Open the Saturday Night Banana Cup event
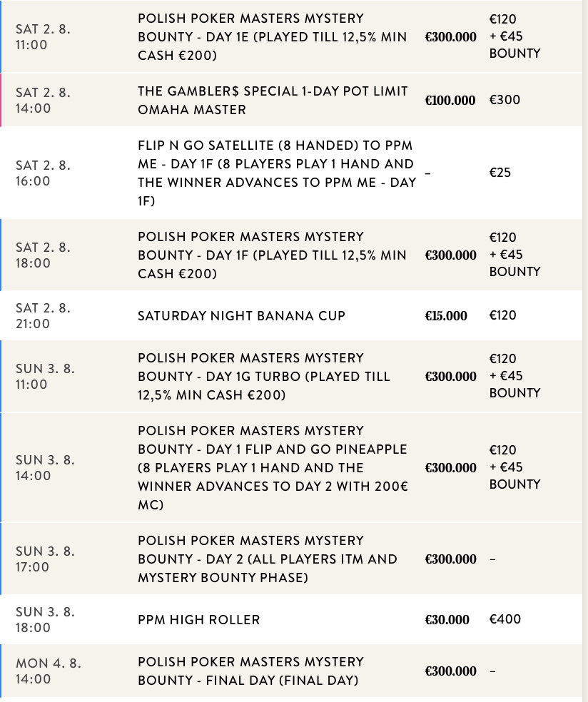Screen dimensions: 588x702 click(x=241, y=316)
